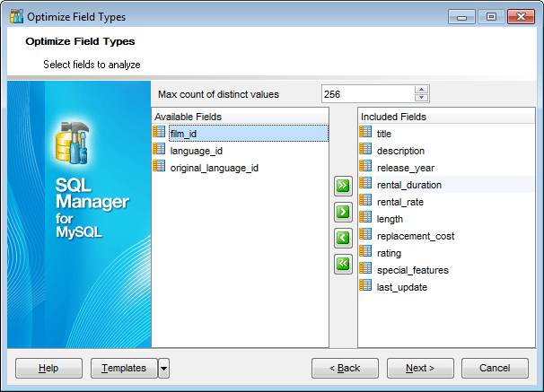544x392 pixels.
Task: Open Help
Action: click(x=48, y=368)
